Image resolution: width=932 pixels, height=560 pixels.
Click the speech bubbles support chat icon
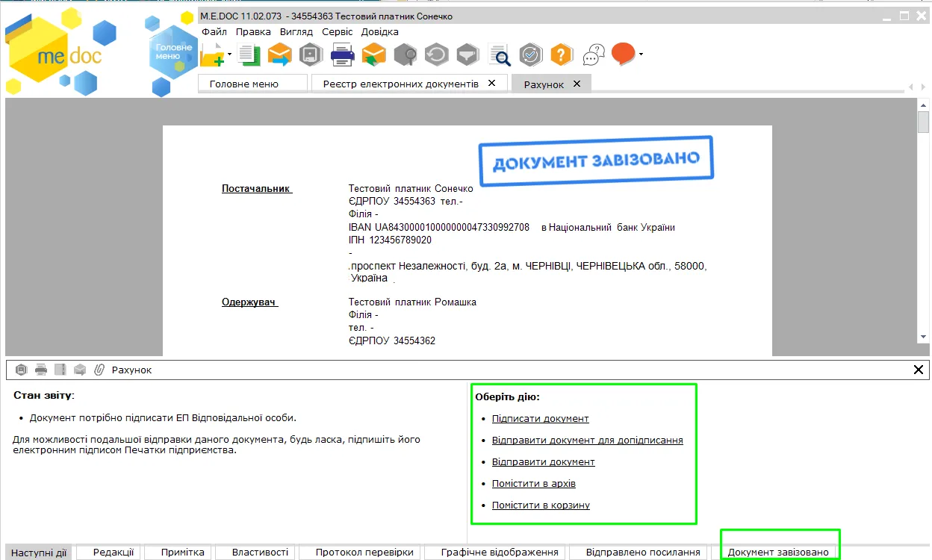click(594, 55)
